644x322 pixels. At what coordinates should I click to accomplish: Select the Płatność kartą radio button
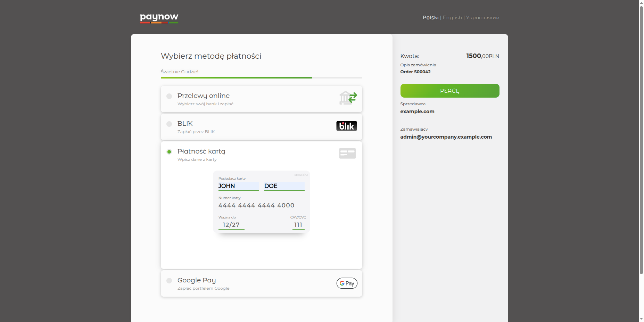point(169,152)
